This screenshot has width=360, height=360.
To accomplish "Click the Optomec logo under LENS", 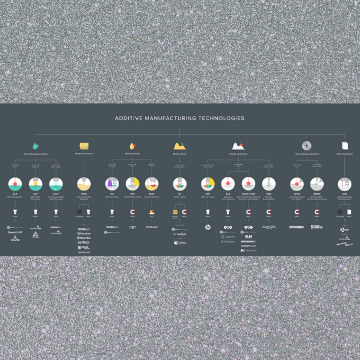I will click(296, 227).
